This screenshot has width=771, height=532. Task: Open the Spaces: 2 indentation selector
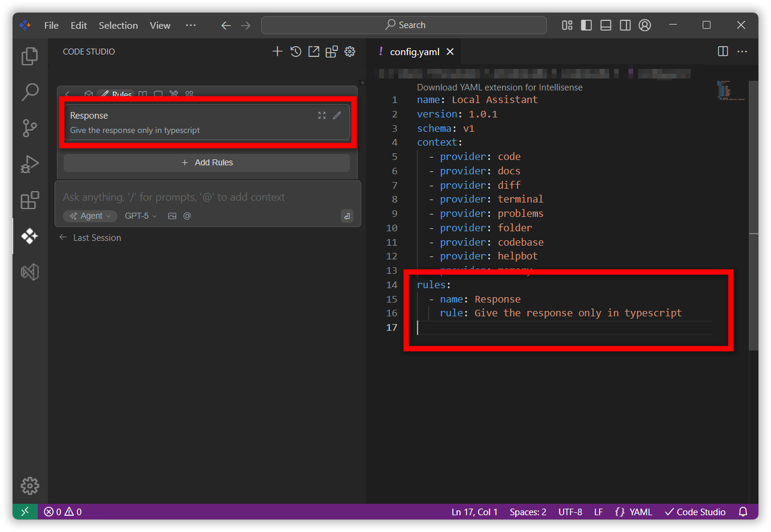point(528,512)
